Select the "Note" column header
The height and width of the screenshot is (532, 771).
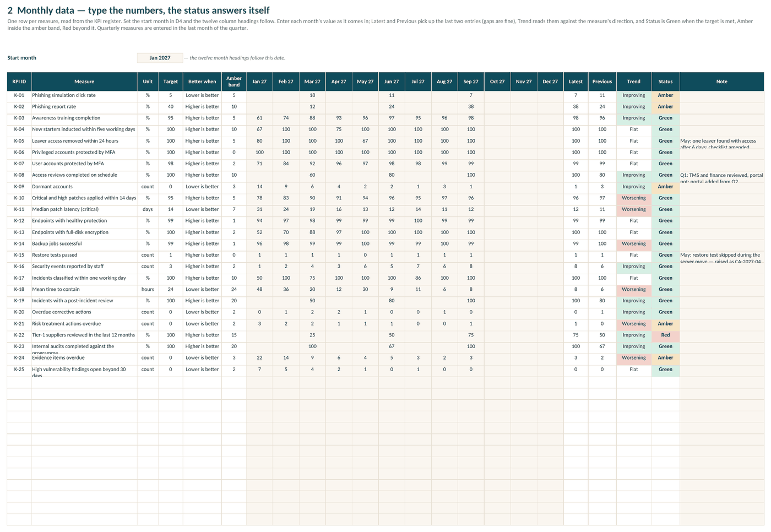click(x=721, y=82)
